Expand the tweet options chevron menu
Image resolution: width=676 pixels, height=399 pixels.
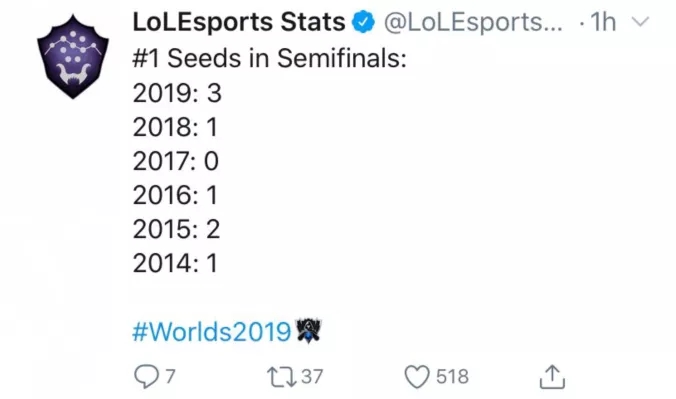tap(640, 22)
